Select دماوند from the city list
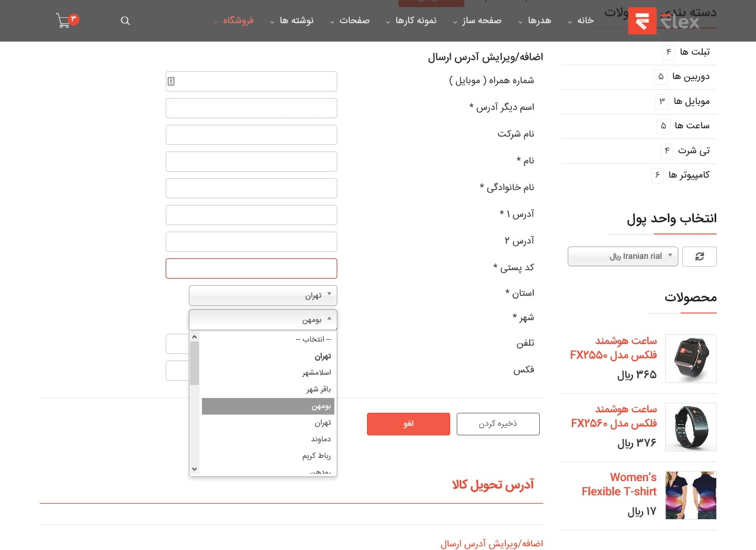 pos(321,440)
